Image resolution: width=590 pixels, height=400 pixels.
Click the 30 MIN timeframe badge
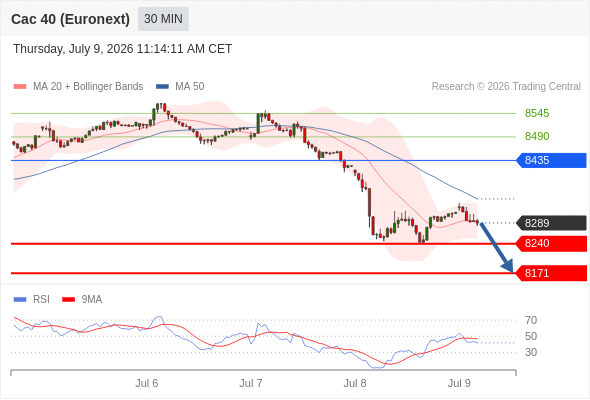[x=163, y=19]
